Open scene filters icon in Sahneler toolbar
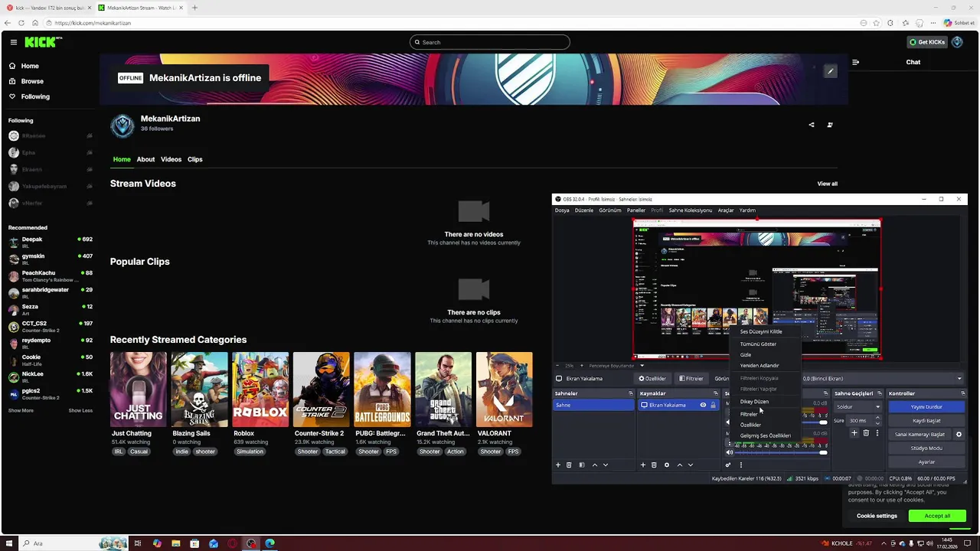This screenshot has width=980, height=551. pos(582,465)
